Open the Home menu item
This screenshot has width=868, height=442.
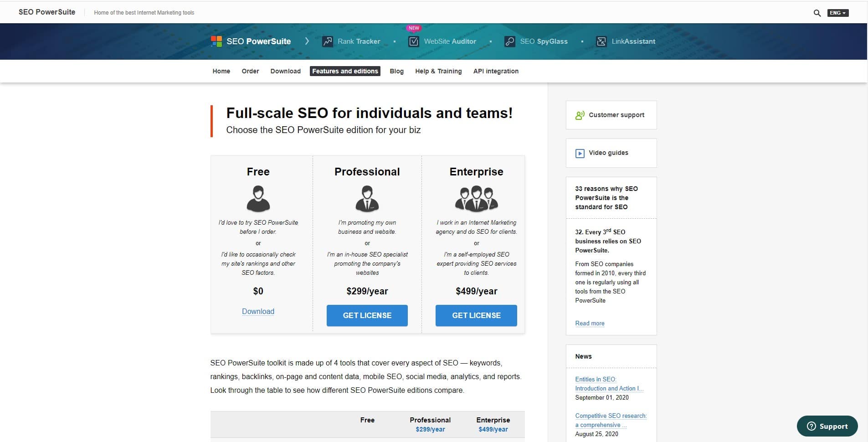(x=221, y=71)
